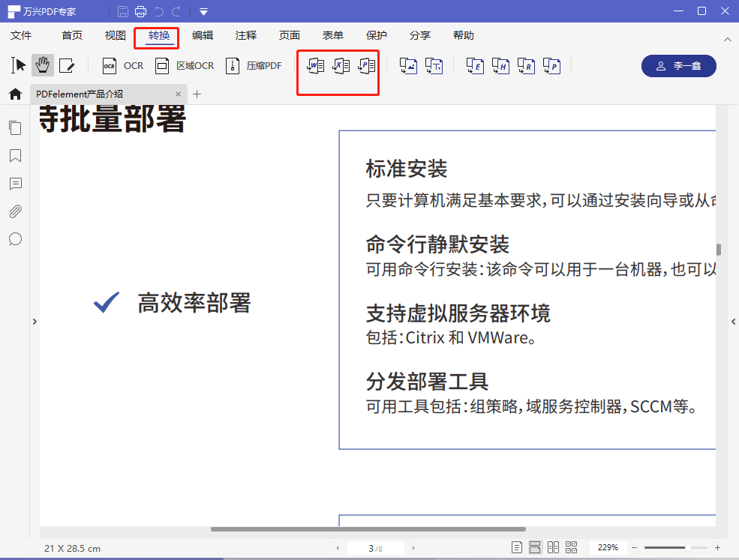Click the page number input field
739x560 pixels.
point(374,547)
